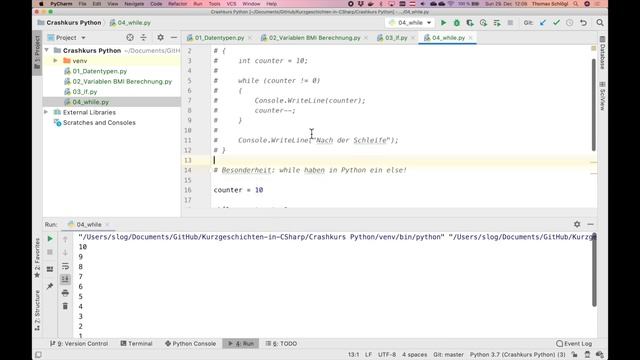
Task: Click the console output vertical scrollbar
Action: 594,269
